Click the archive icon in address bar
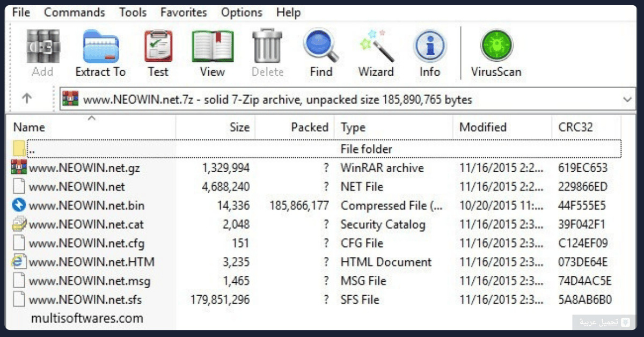 pos(71,99)
